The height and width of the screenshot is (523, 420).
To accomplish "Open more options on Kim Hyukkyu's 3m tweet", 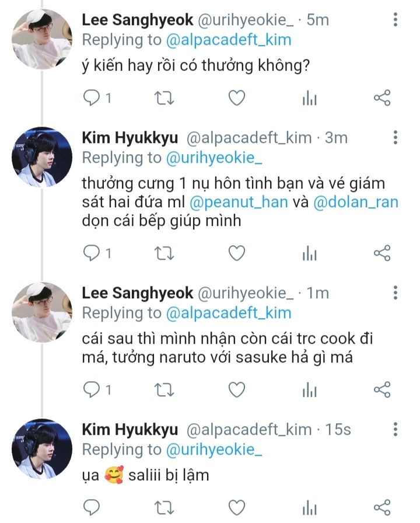I will 395,138.
